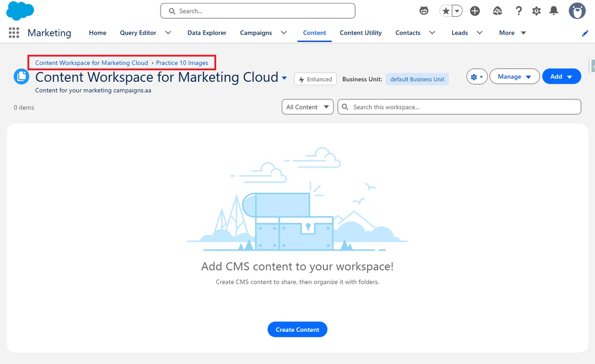Open the App Launcher grid icon

14,33
